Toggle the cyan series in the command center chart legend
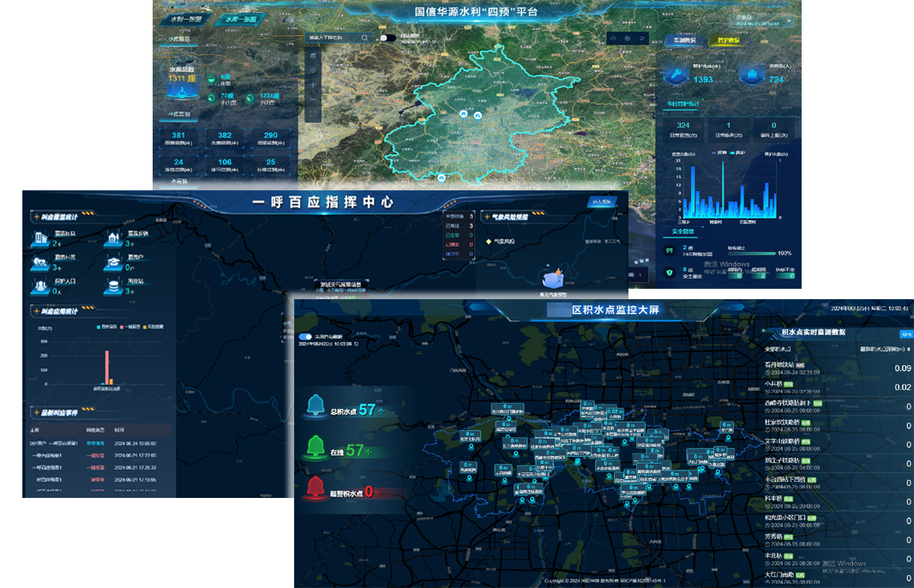The image size is (914, 588). point(106,327)
